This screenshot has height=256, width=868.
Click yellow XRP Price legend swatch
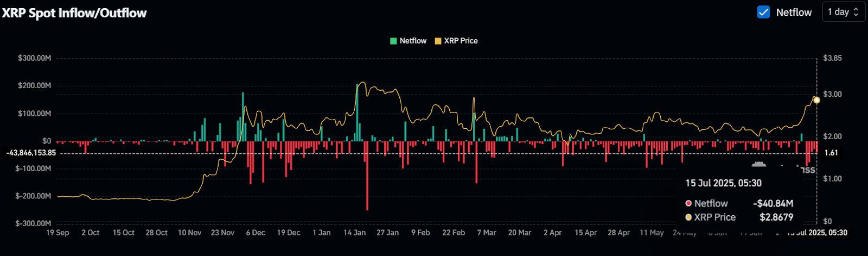[x=438, y=41]
